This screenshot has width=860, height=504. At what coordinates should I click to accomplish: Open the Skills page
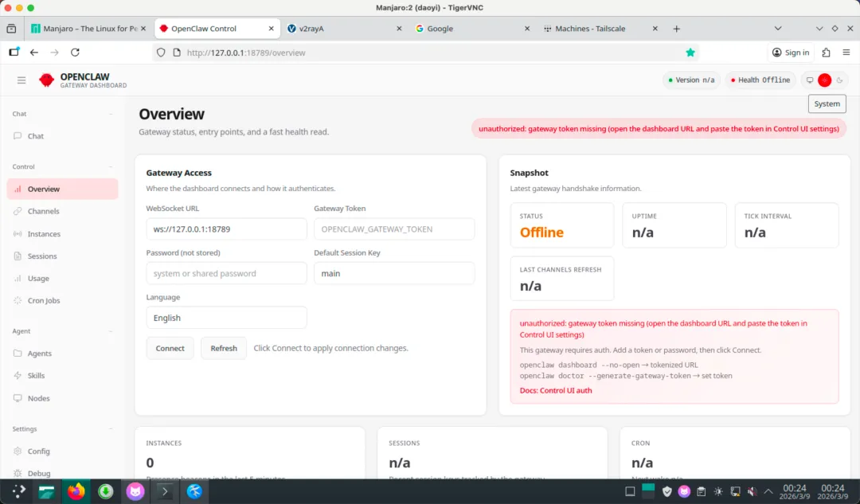(x=63, y=376)
